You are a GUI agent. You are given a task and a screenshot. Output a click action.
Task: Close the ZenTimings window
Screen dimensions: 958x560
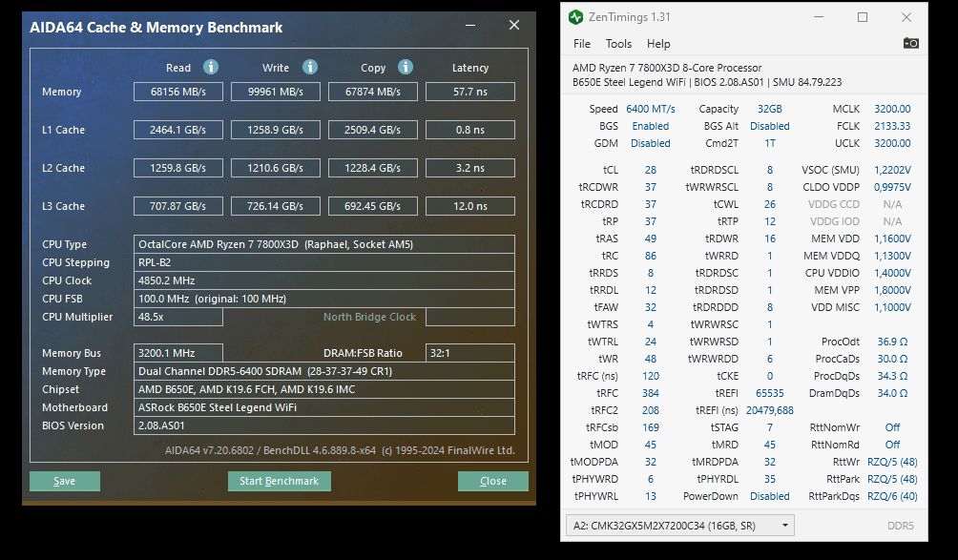[x=906, y=17]
